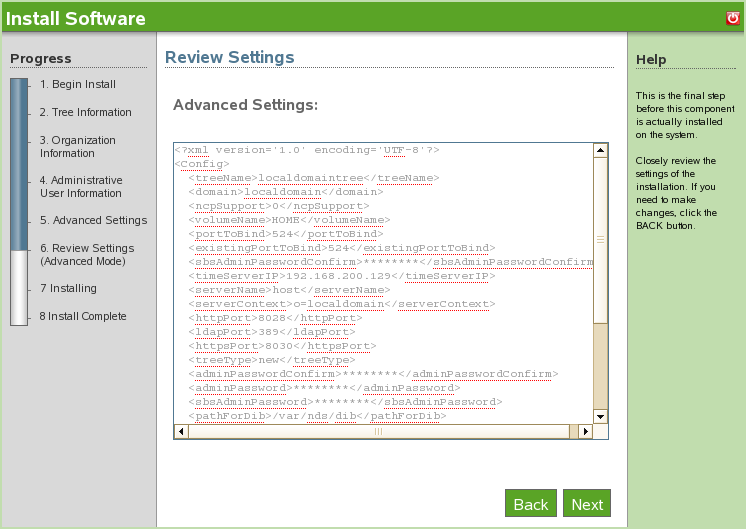Select step 7 Installing
The image size is (746, 529).
68,288
